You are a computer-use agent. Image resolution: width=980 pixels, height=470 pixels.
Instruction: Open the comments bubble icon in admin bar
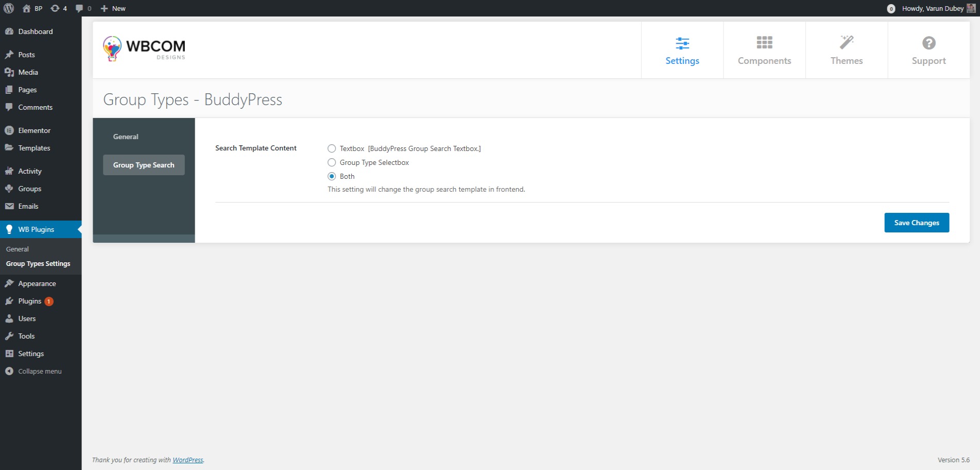(79, 8)
